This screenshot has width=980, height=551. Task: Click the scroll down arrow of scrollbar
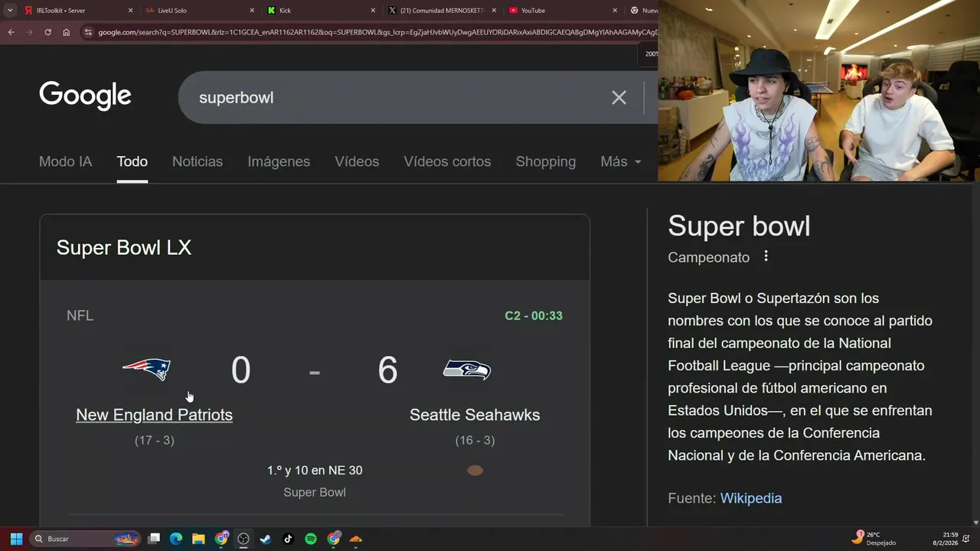coord(975,523)
